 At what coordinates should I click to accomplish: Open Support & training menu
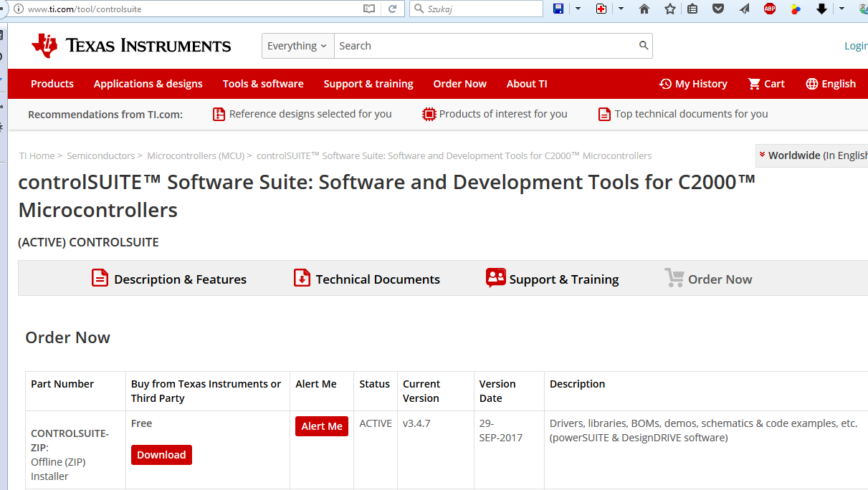[368, 84]
